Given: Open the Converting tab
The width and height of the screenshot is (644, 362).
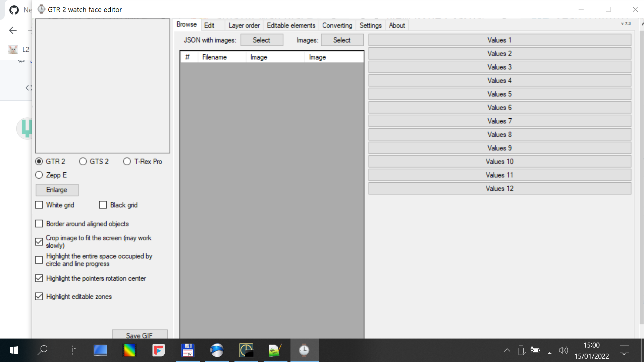Looking at the screenshot, I should coord(337,25).
